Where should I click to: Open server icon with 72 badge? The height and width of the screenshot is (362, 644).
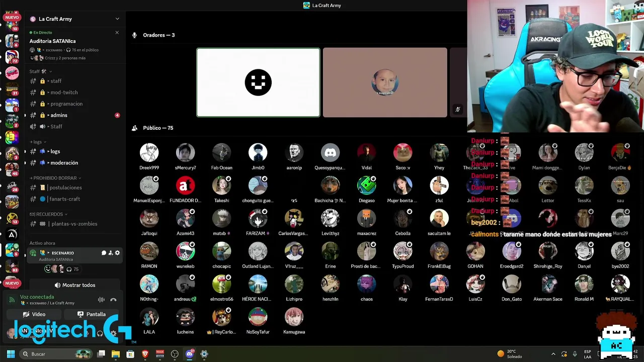12,56
